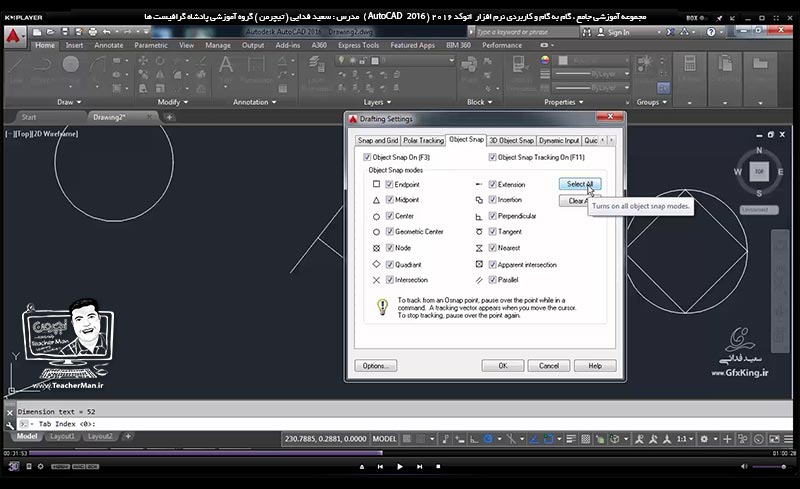Toggle transparency icon in status bar

[x=586, y=439]
